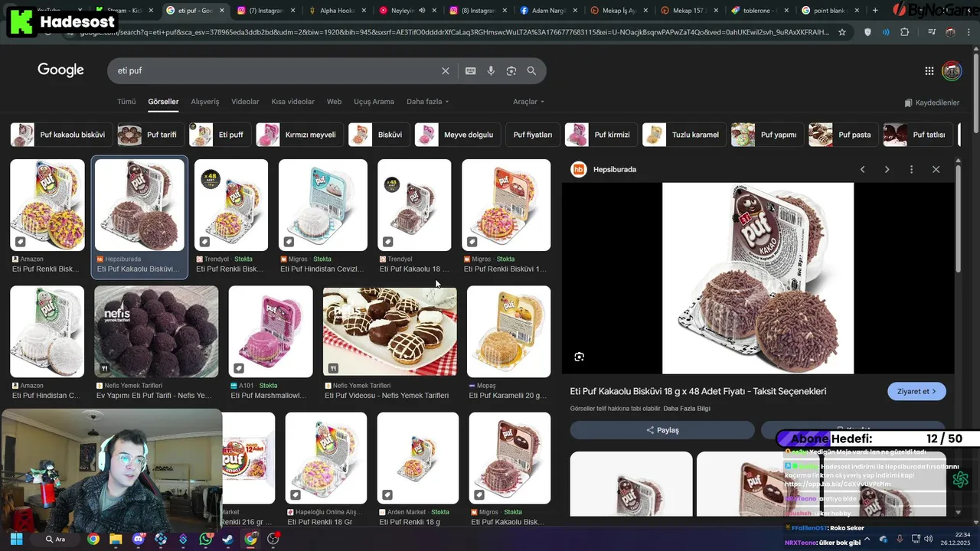Expand the 'Daha fazla' dropdown
This screenshot has height=551, width=980.
coord(427,102)
